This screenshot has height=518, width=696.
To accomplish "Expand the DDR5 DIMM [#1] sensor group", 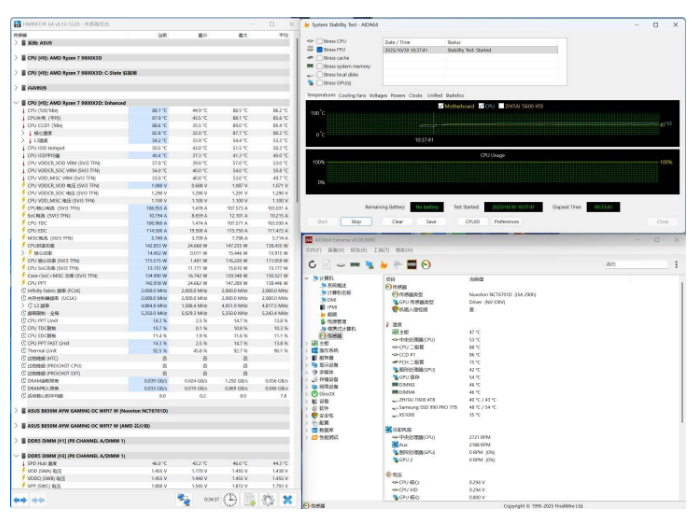I will (16, 439).
